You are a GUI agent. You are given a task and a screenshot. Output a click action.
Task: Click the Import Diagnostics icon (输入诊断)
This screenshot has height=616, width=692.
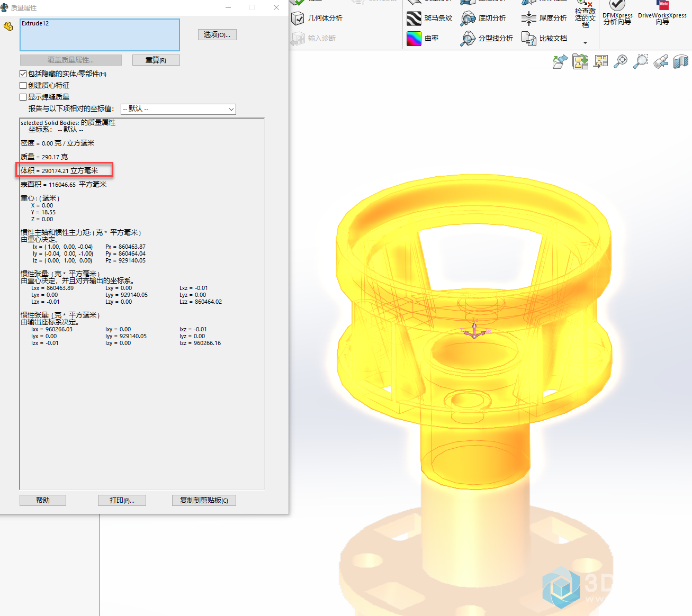click(298, 38)
